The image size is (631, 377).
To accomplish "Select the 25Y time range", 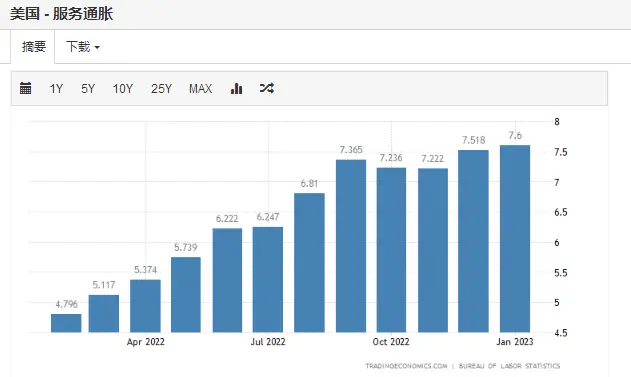I will (x=161, y=89).
